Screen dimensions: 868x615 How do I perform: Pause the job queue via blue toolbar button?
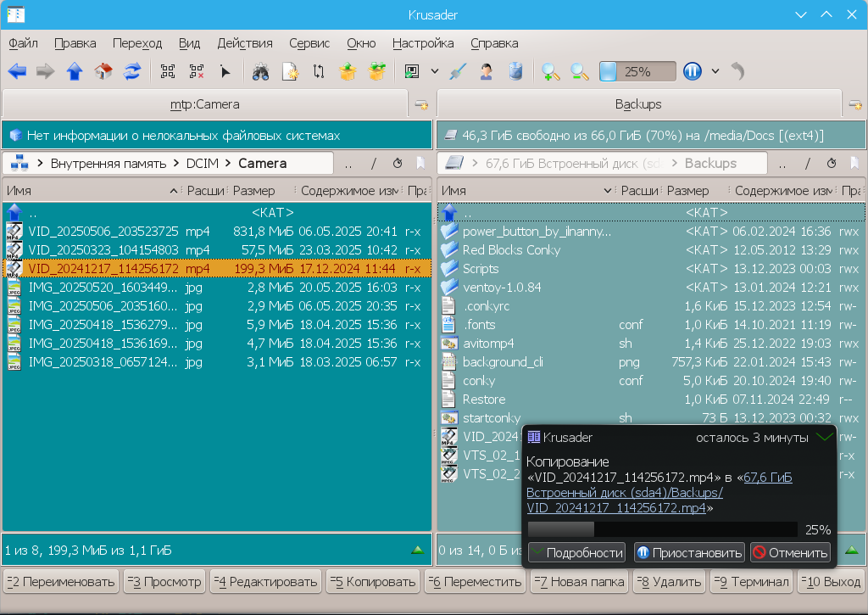pyautogui.click(x=693, y=72)
